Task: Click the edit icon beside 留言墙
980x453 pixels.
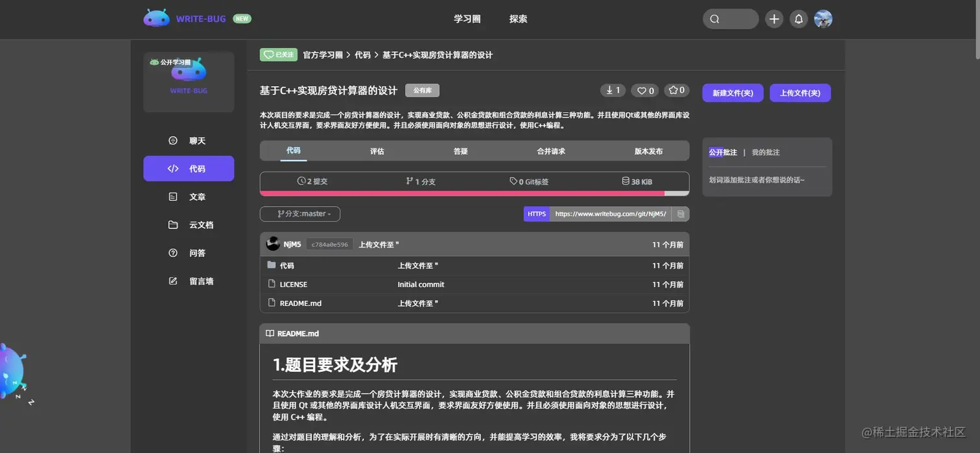Action: pyautogui.click(x=173, y=281)
